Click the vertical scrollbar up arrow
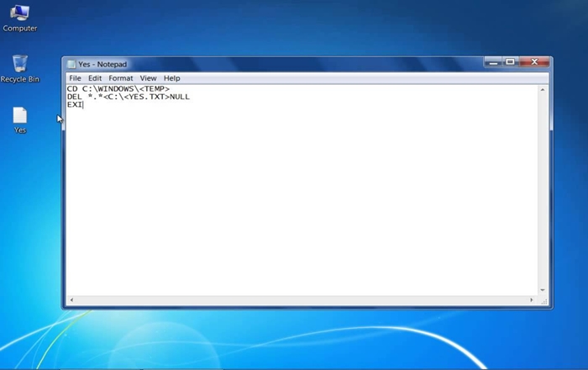The width and height of the screenshot is (588, 370). [x=543, y=89]
